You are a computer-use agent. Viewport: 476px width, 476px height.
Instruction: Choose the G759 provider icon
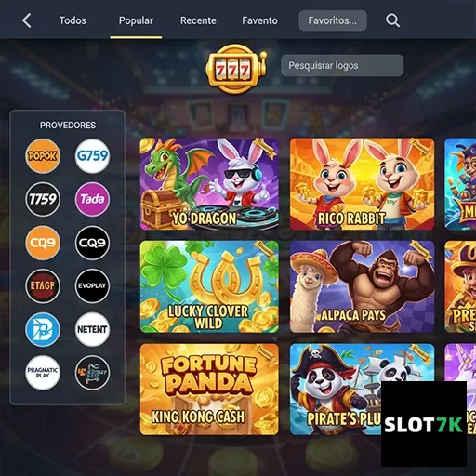pos(92,156)
